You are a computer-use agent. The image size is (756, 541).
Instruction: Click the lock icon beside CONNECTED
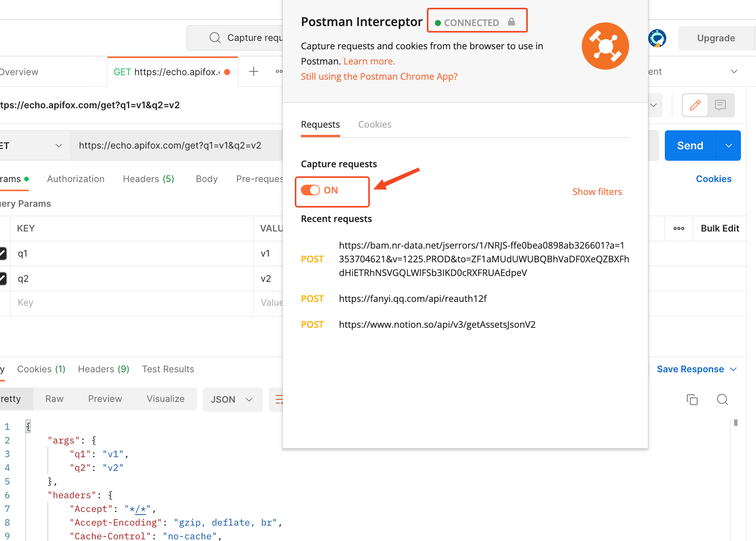(x=512, y=22)
